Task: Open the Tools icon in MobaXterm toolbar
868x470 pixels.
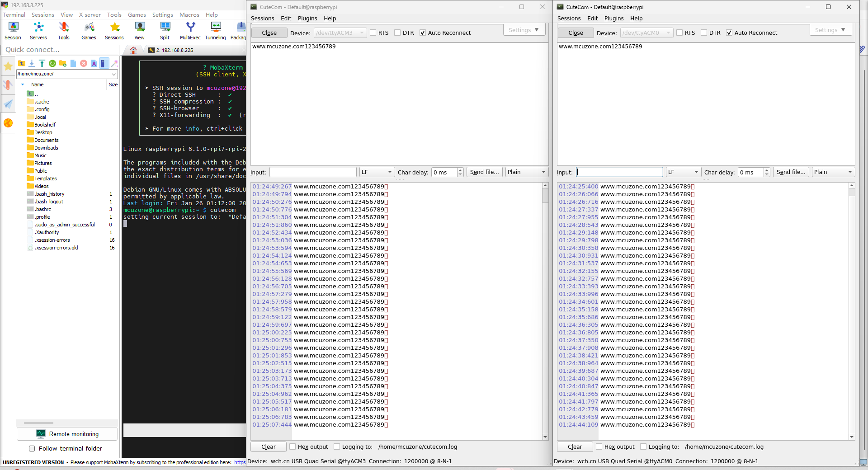Action: [x=64, y=31]
